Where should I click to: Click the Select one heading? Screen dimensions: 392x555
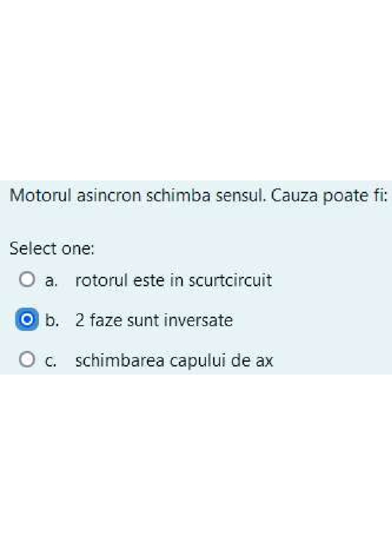coord(52,249)
